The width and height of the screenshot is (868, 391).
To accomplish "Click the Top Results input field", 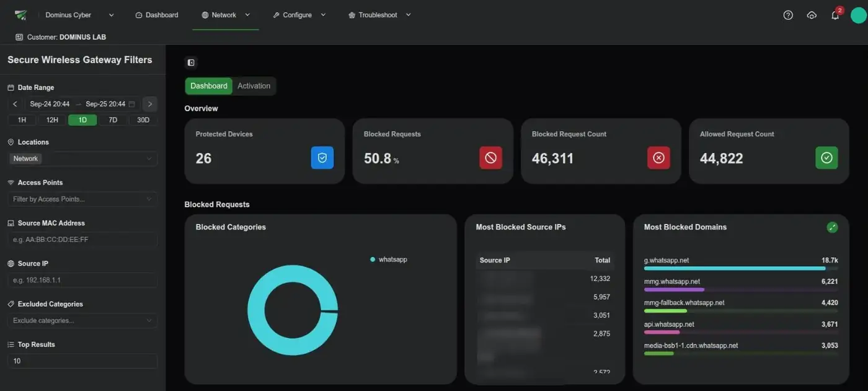I will coord(82,361).
